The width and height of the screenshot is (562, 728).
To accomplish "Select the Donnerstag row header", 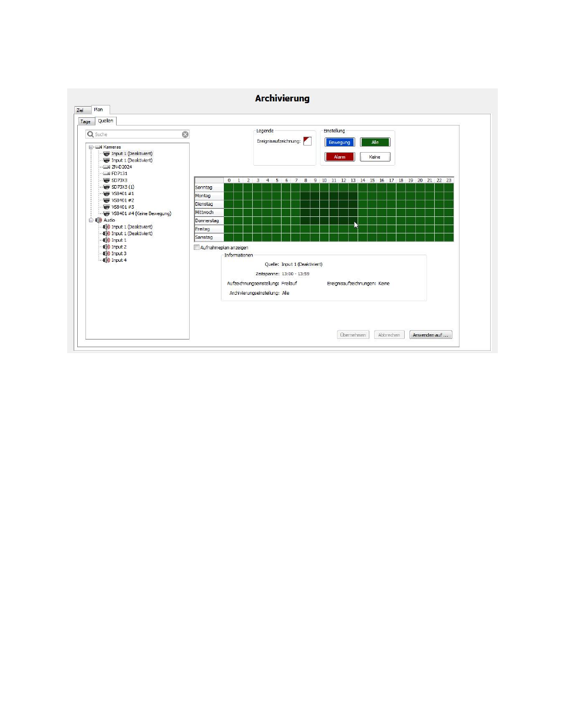I will [x=209, y=220].
